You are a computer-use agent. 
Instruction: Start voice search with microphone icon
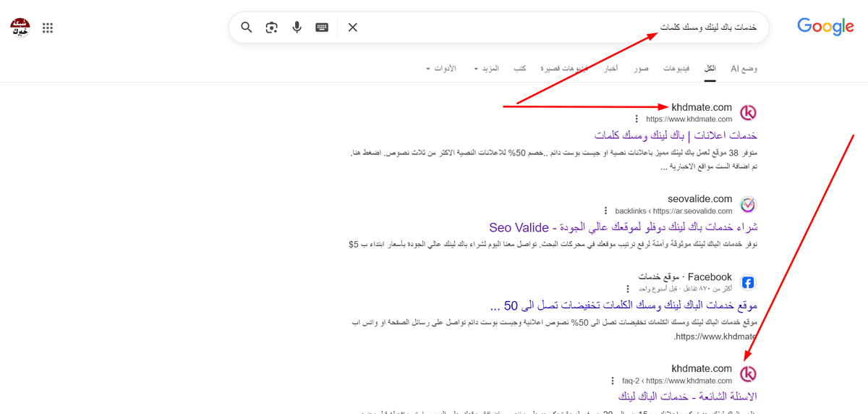click(x=297, y=28)
